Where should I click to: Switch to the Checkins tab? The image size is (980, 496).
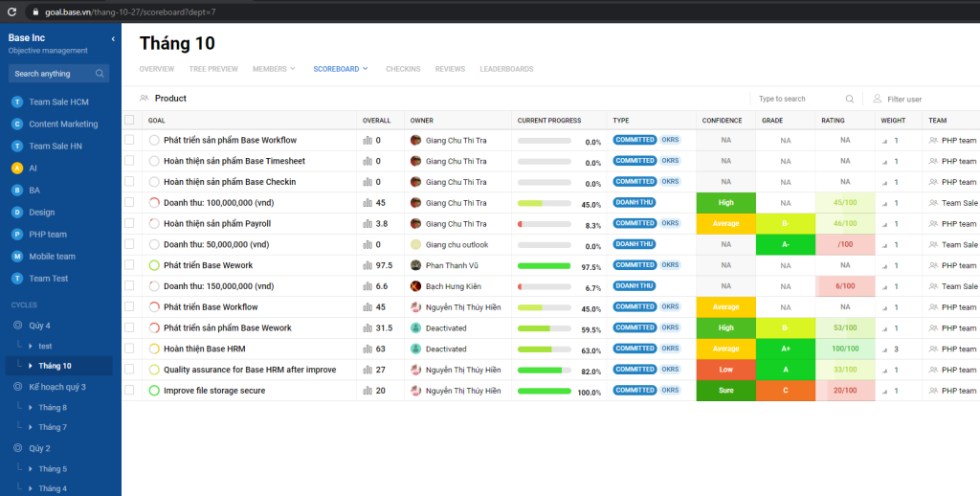point(403,69)
